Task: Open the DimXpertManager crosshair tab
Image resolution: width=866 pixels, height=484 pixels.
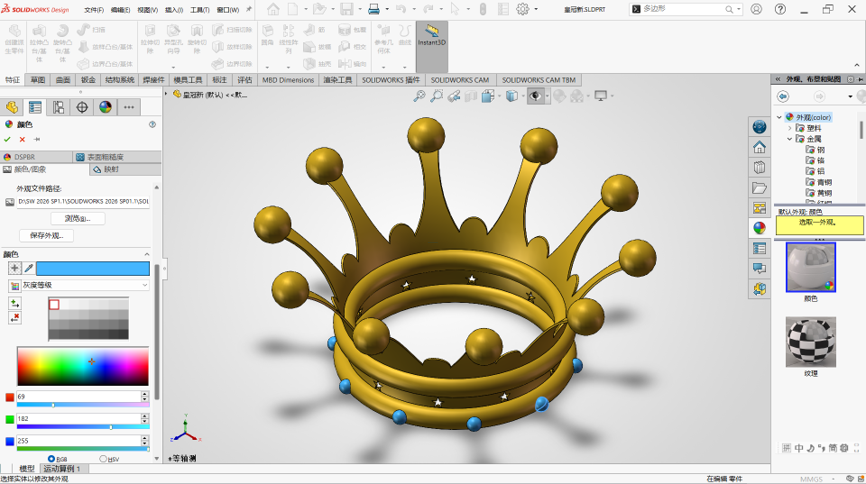Action: pos(82,107)
